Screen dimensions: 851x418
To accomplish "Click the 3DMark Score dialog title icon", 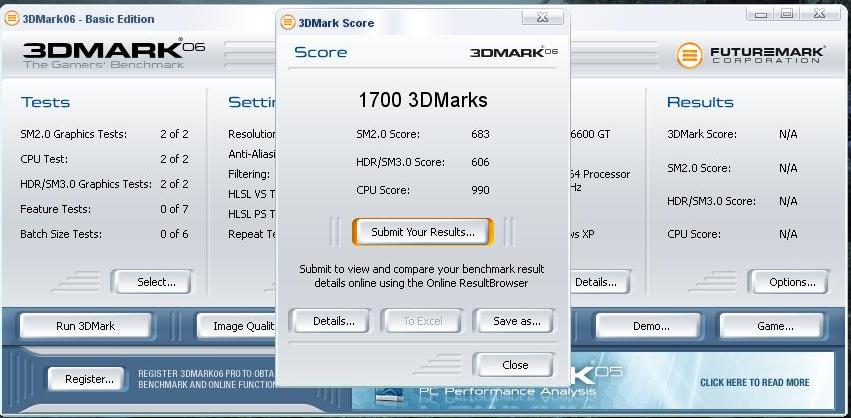I will point(288,23).
